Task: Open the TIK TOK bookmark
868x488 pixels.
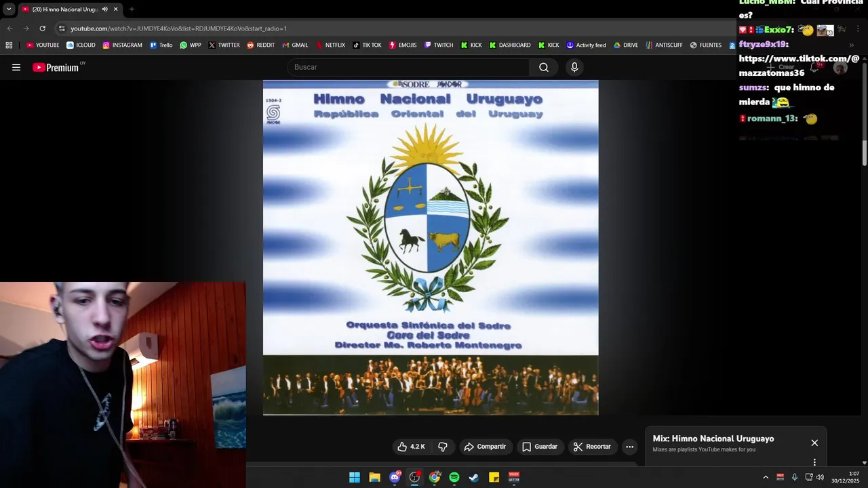Action: pos(367,45)
